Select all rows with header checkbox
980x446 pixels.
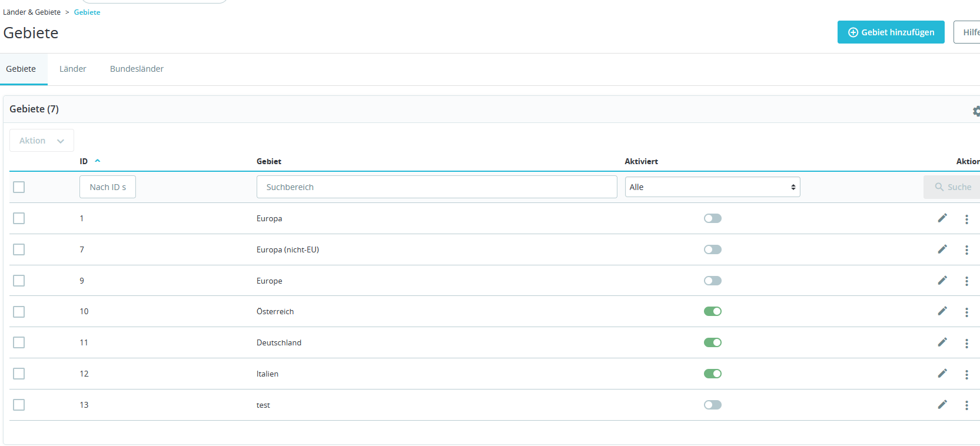pyautogui.click(x=19, y=187)
